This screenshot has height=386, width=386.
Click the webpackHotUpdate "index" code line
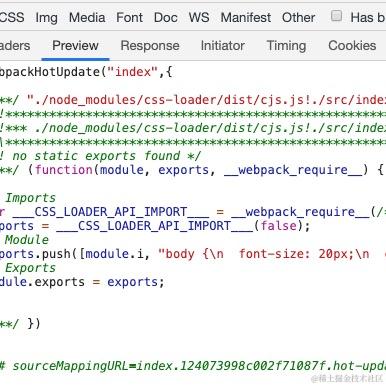coord(86,72)
